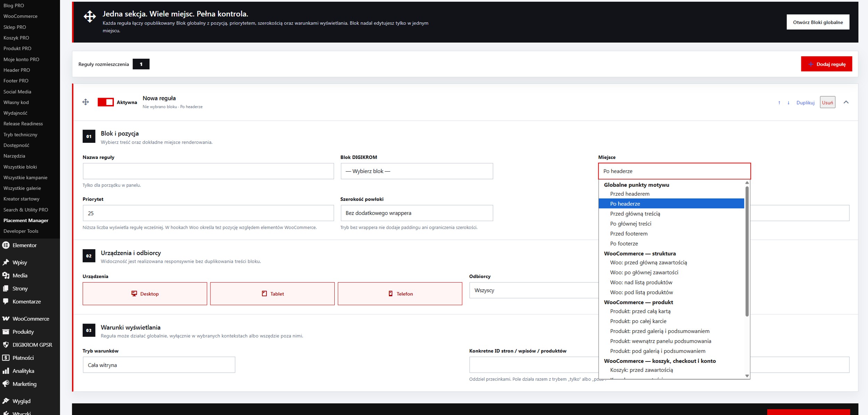Open WooCommerce menu in the main sidebar
This screenshot has width=868, height=415.
click(31, 318)
